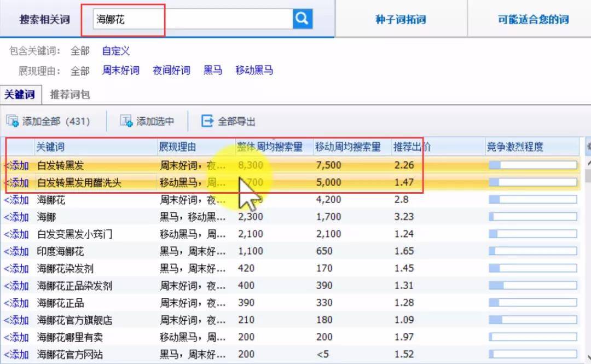Click the 添加全部 (431) icon
591x364 pixels.
[x=13, y=121]
